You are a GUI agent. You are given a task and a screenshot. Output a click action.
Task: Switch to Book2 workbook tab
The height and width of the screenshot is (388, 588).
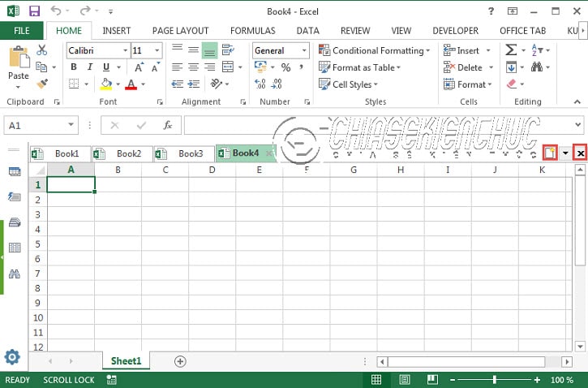click(122, 154)
